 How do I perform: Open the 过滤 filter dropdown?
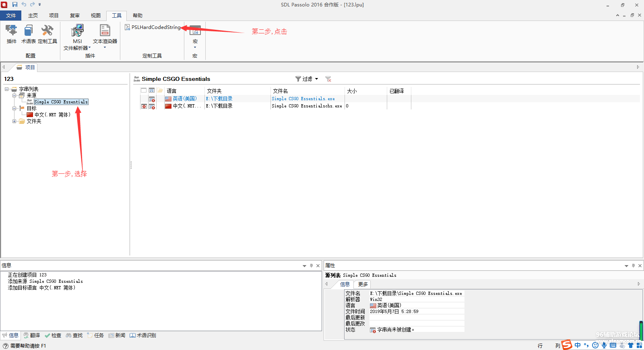pyautogui.click(x=307, y=79)
